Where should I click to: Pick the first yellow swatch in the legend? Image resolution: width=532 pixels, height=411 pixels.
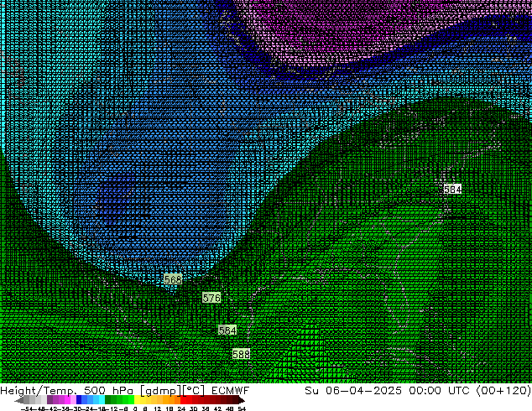pyautogui.click(x=137, y=400)
